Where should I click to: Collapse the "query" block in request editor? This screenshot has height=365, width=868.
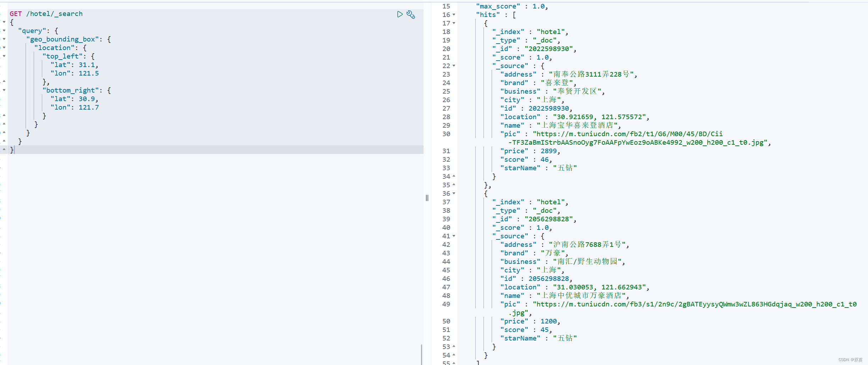pyautogui.click(x=4, y=31)
